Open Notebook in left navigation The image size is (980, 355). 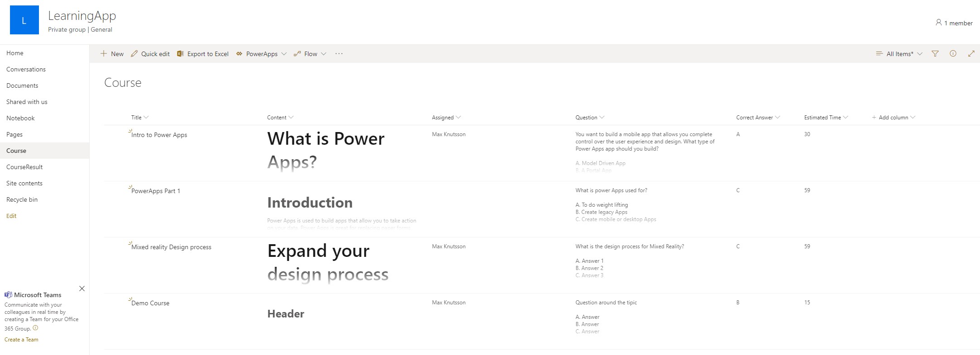20,118
